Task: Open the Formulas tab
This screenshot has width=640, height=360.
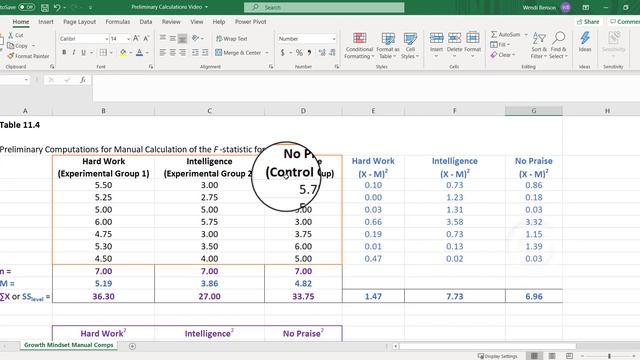Action: click(x=118, y=22)
